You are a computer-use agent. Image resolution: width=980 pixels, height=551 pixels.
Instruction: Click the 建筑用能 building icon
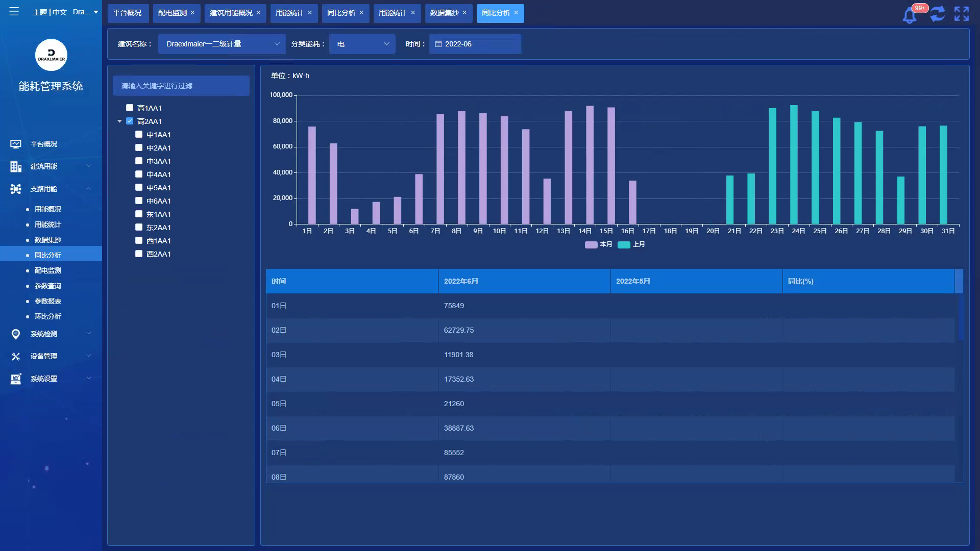[x=16, y=166]
